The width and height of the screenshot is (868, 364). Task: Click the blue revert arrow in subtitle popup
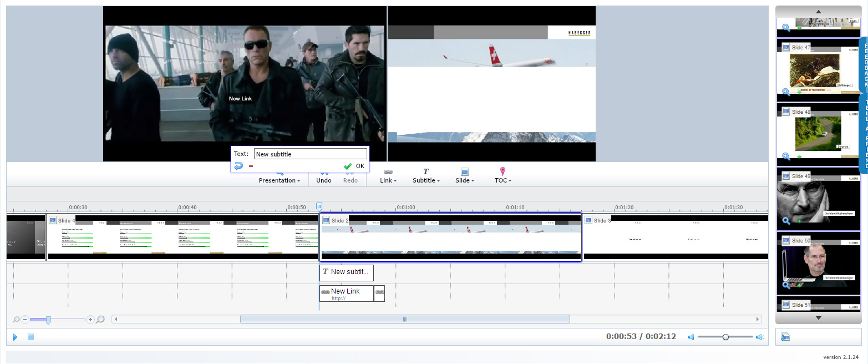click(x=238, y=166)
